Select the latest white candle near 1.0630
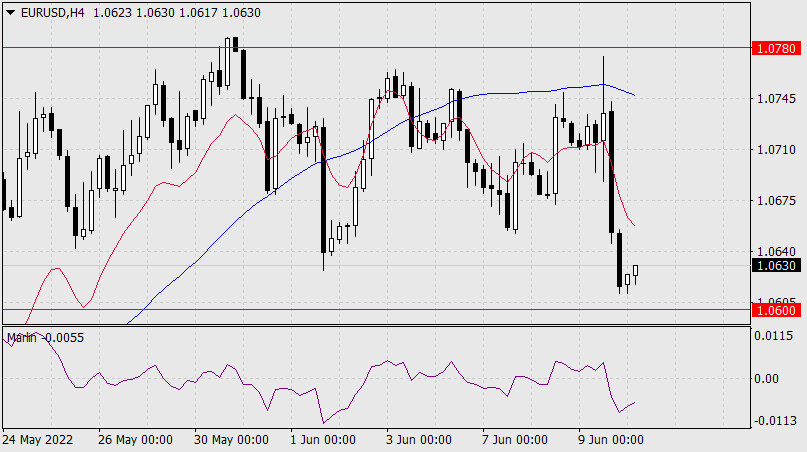 [x=636, y=272]
